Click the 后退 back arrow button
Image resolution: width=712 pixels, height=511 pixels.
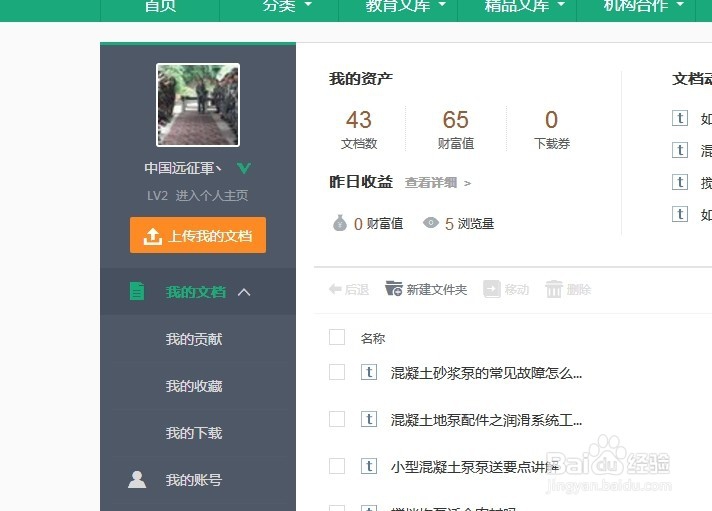349,289
